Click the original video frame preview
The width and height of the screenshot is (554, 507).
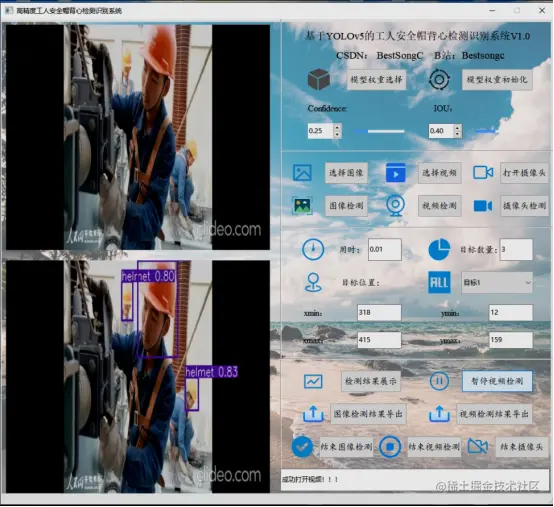click(138, 137)
